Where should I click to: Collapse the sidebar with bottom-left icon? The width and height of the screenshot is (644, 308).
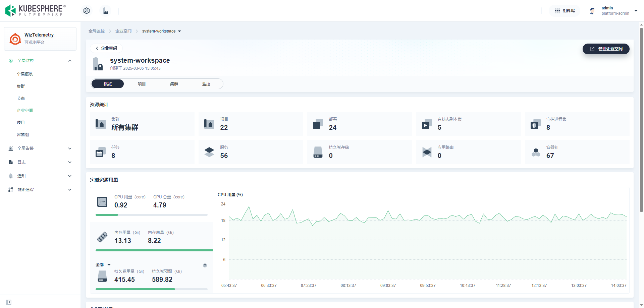[x=9, y=302]
